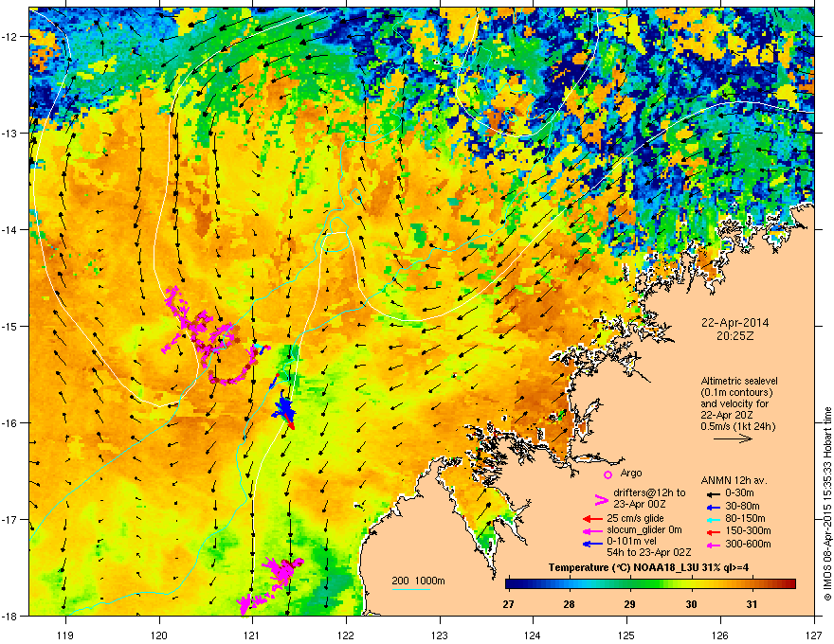Click the red 25 cm/s glide arrow
Viewport: 834px width, 644px height.
pyautogui.click(x=592, y=519)
